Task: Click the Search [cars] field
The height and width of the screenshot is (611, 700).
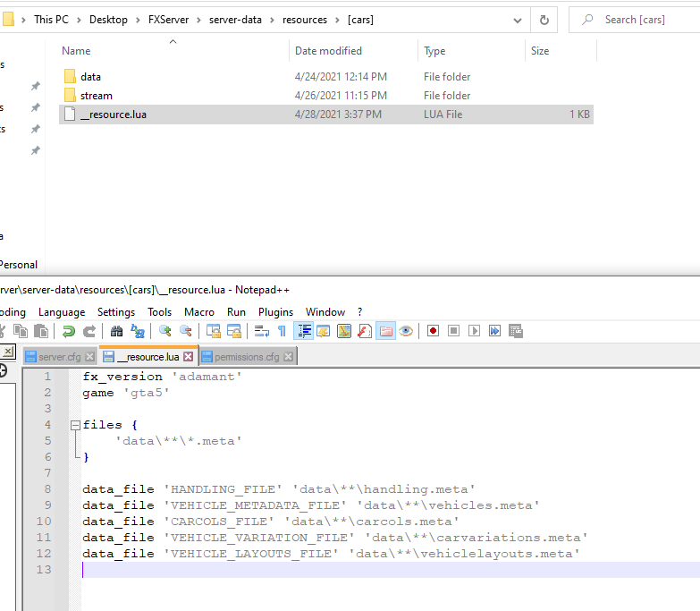Action: coord(635,20)
